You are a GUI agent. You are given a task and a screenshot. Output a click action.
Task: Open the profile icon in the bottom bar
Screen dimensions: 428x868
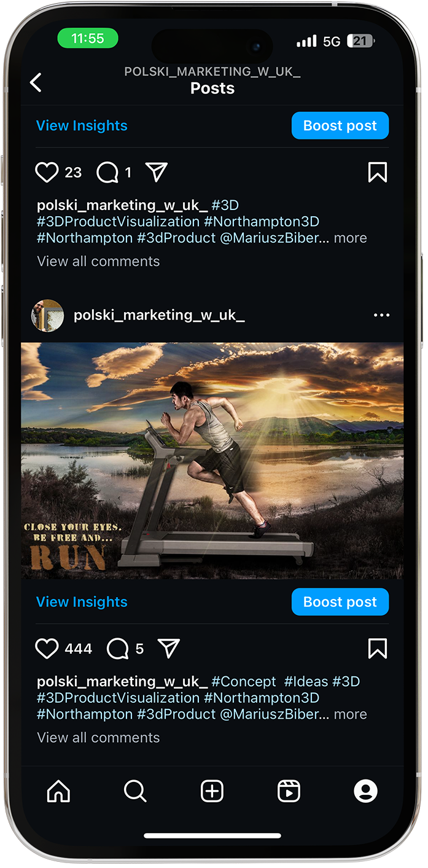365,791
